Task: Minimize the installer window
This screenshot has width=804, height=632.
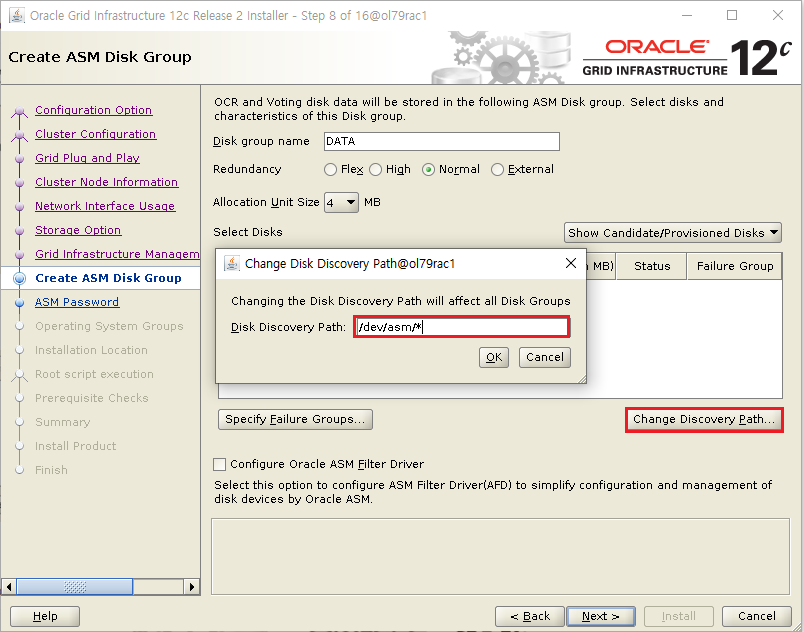Action: tap(687, 15)
